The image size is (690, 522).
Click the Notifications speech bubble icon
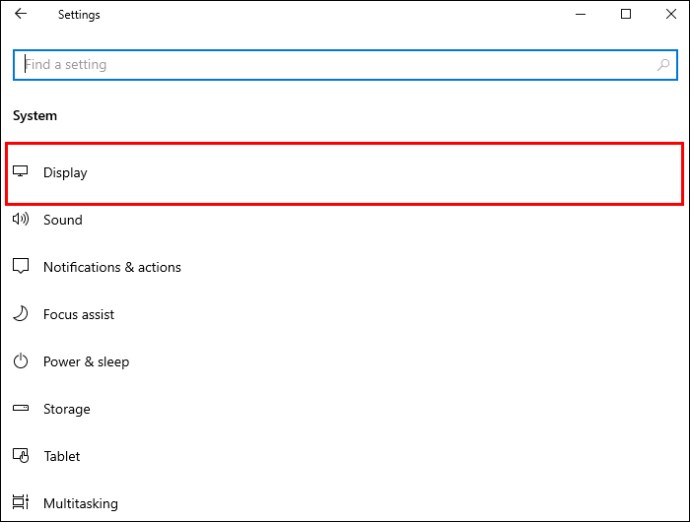(21, 267)
